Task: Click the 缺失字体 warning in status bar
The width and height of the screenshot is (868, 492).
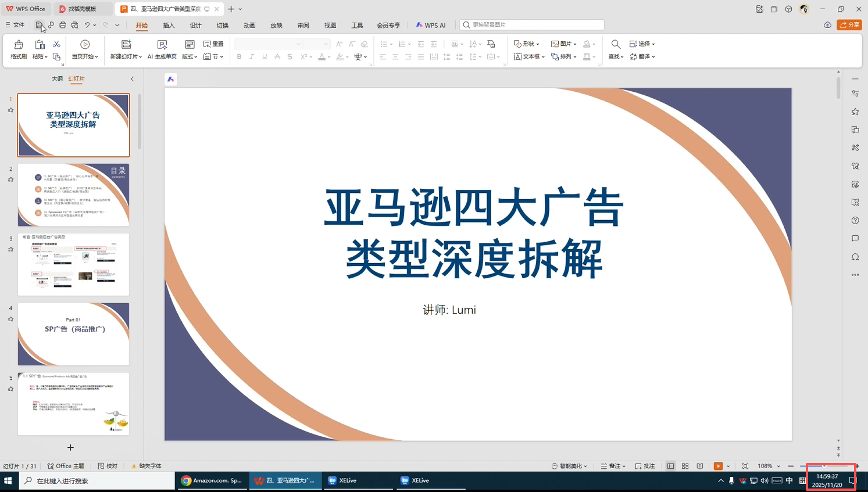Action: click(x=147, y=466)
